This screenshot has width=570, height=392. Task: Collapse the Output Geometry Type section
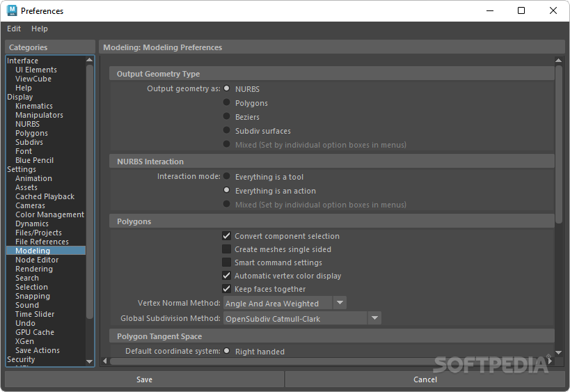(x=331, y=74)
